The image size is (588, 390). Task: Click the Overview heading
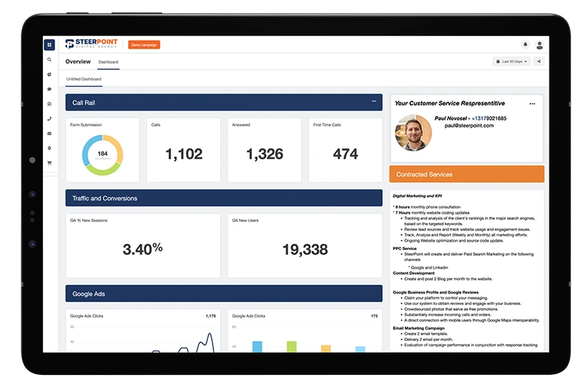click(x=78, y=62)
